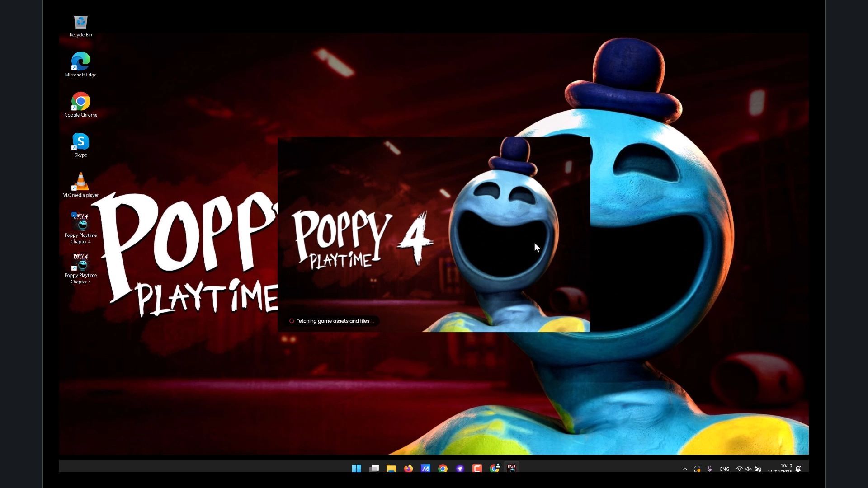Open Task View on the taskbar
The height and width of the screenshot is (488, 868).
tap(374, 469)
